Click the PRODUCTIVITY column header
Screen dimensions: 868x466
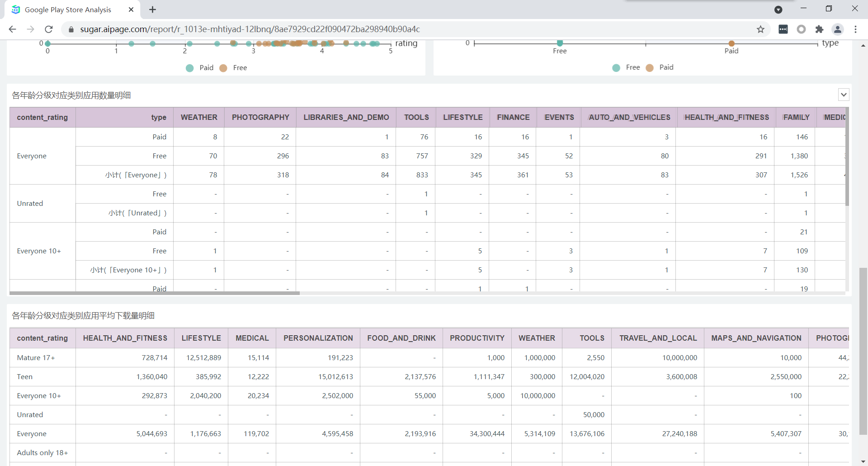point(477,338)
